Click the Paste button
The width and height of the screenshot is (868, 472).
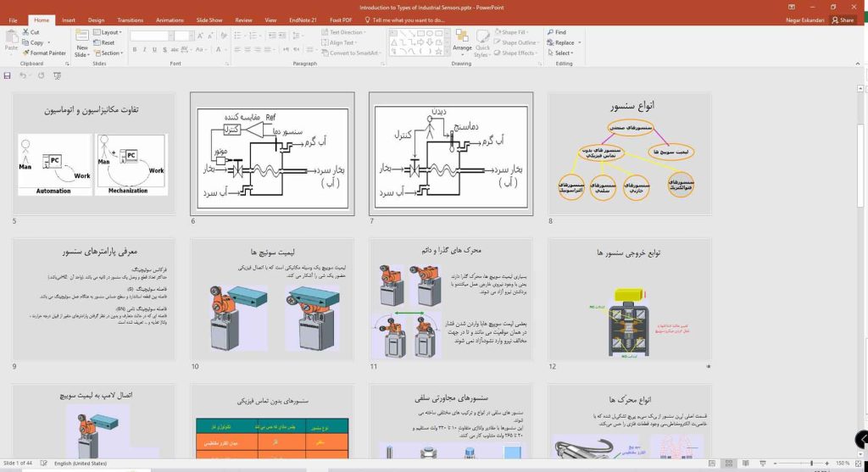[x=11, y=42]
